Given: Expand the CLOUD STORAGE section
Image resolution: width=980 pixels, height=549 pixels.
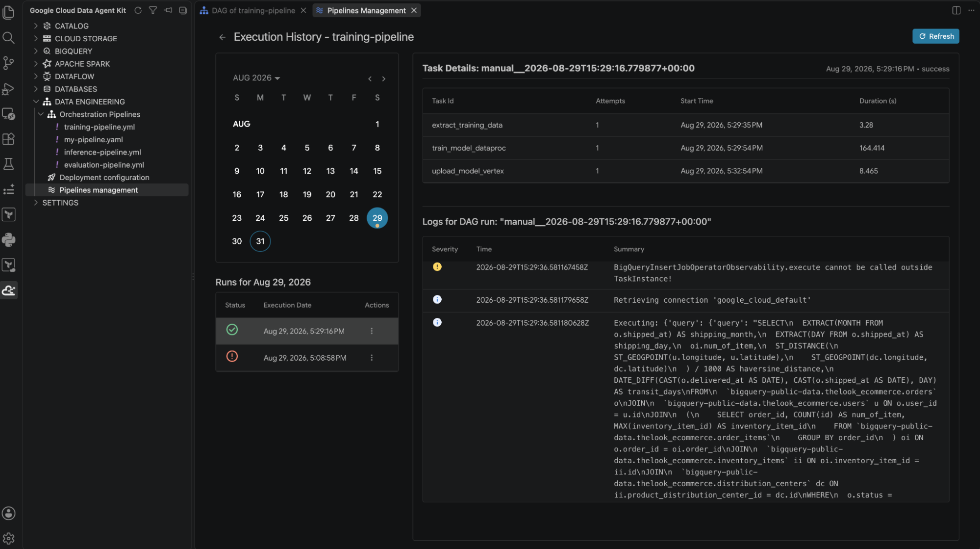Looking at the screenshot, I should point(36,38).
